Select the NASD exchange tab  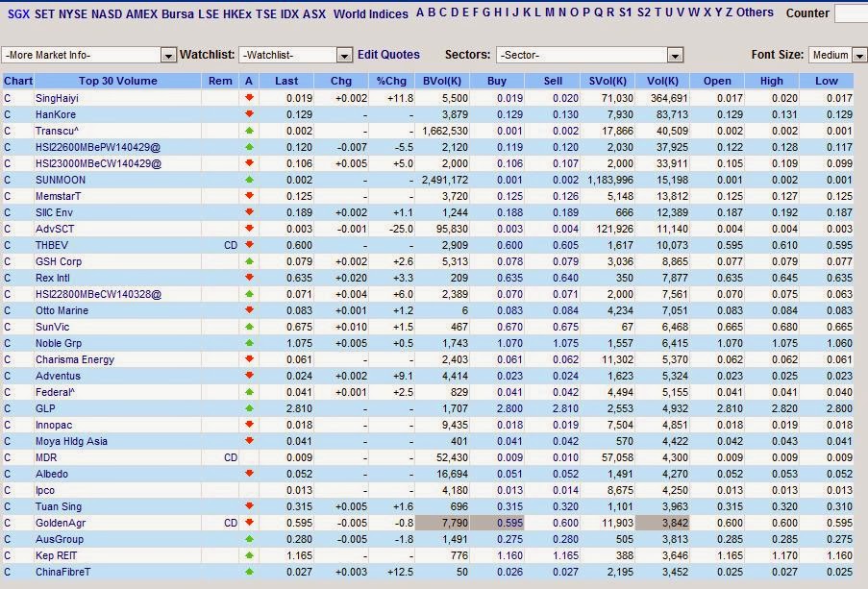pos(107,13)
